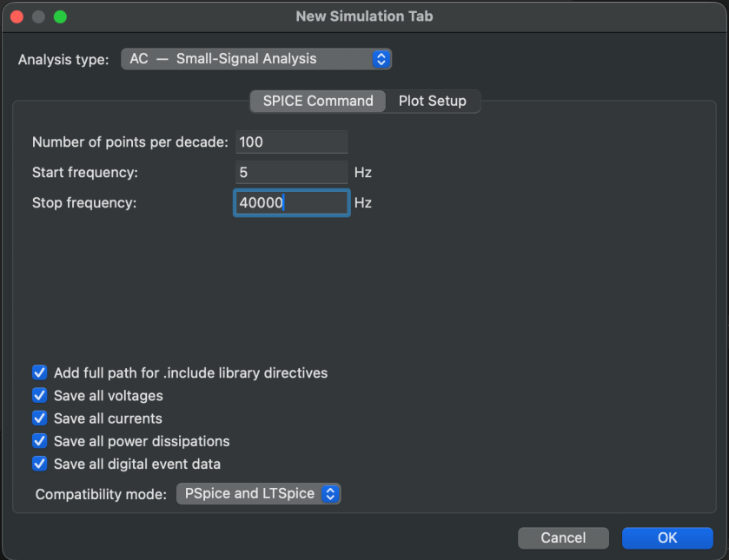
Task: Cancel the New Simulation Tab dialog
Action: point(563,538)
